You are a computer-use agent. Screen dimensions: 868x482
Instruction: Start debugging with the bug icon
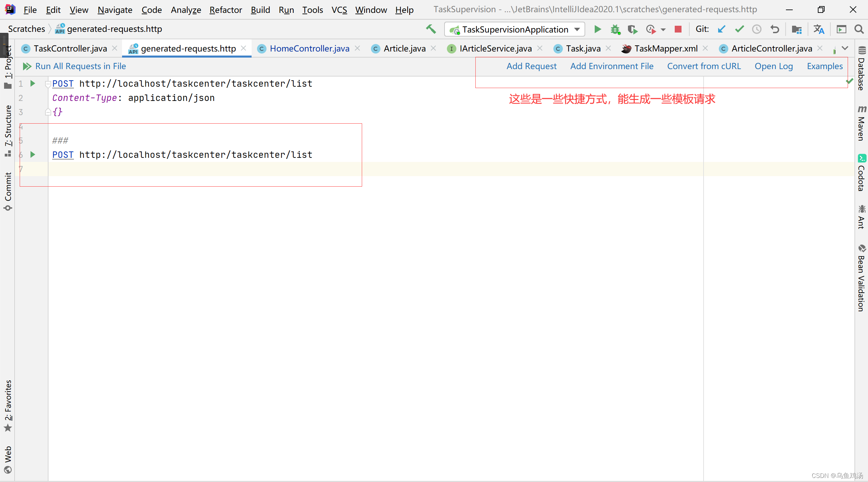pos(615,29)
